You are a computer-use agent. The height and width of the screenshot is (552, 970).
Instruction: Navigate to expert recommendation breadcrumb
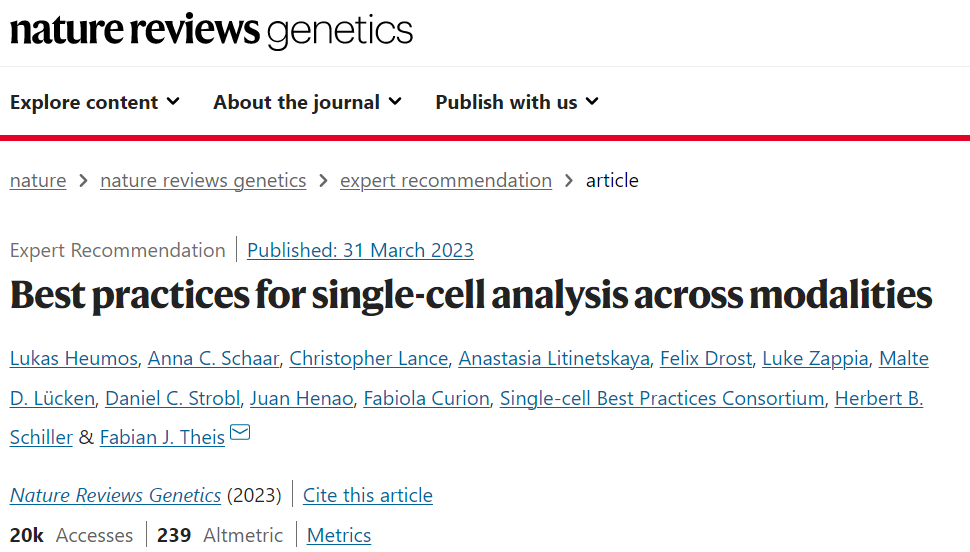coord(446,181)
